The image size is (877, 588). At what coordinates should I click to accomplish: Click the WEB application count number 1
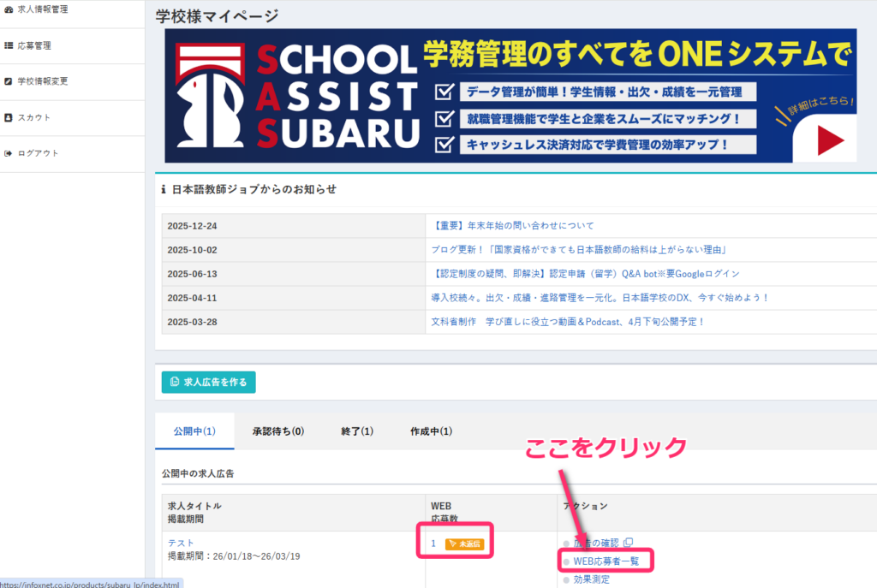pyautogui.click(x=433, y=543)
